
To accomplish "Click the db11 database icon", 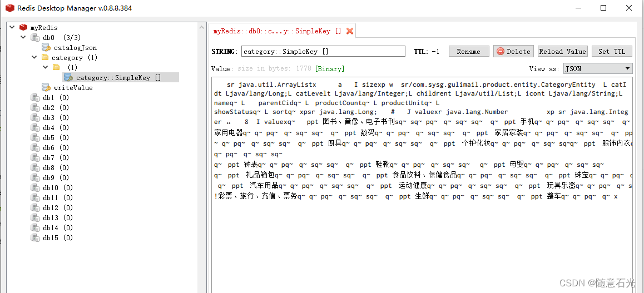I will tap(35, 198).
